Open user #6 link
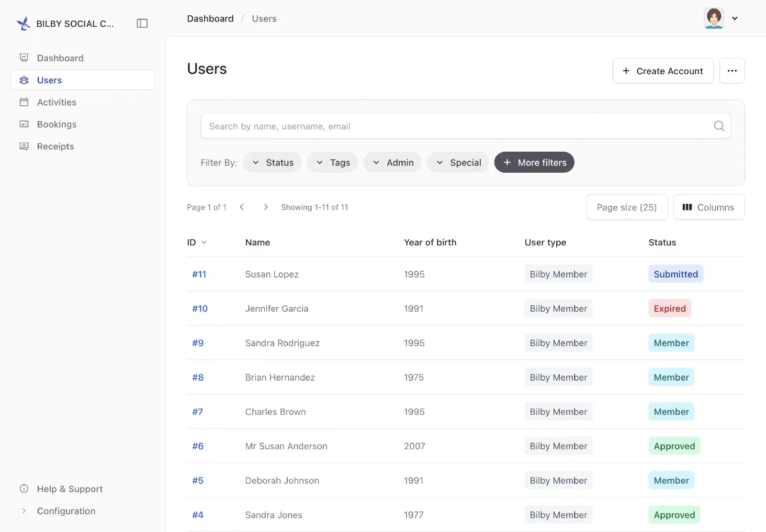 [x=198, y=446]
